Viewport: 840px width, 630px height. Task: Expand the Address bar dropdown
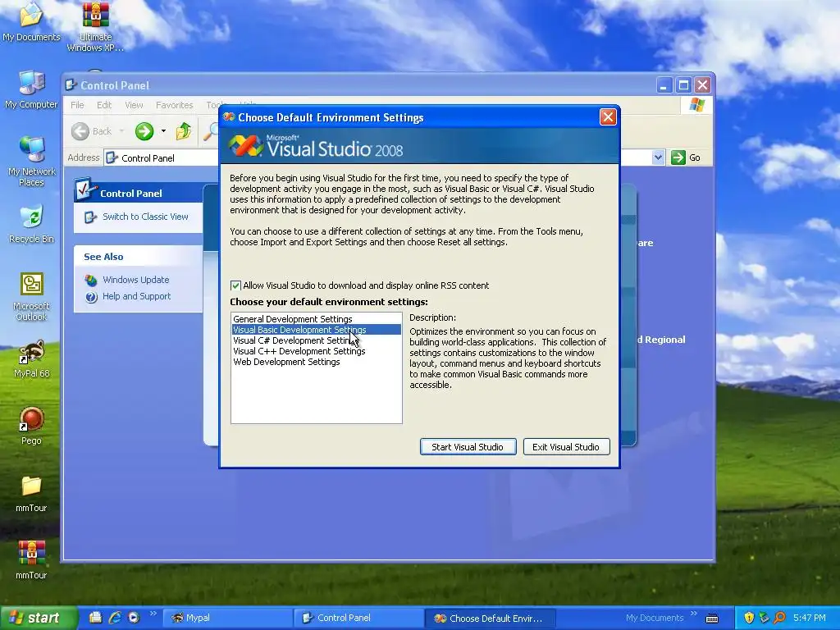point(658,157)
